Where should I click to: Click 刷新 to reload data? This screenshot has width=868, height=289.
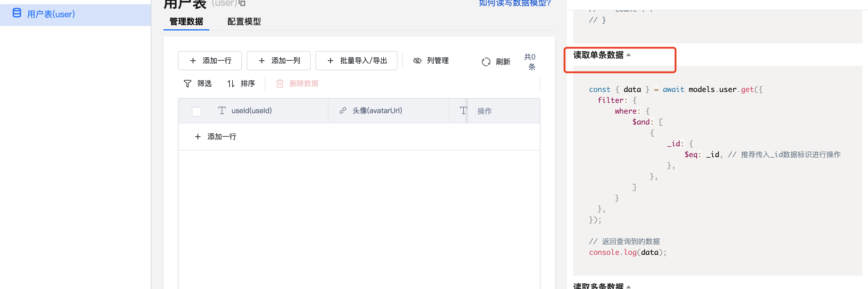(496, 62)
